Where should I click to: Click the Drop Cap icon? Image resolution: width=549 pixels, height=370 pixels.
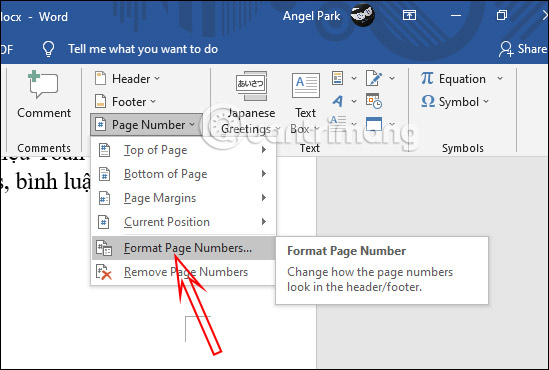coord(338,123)
